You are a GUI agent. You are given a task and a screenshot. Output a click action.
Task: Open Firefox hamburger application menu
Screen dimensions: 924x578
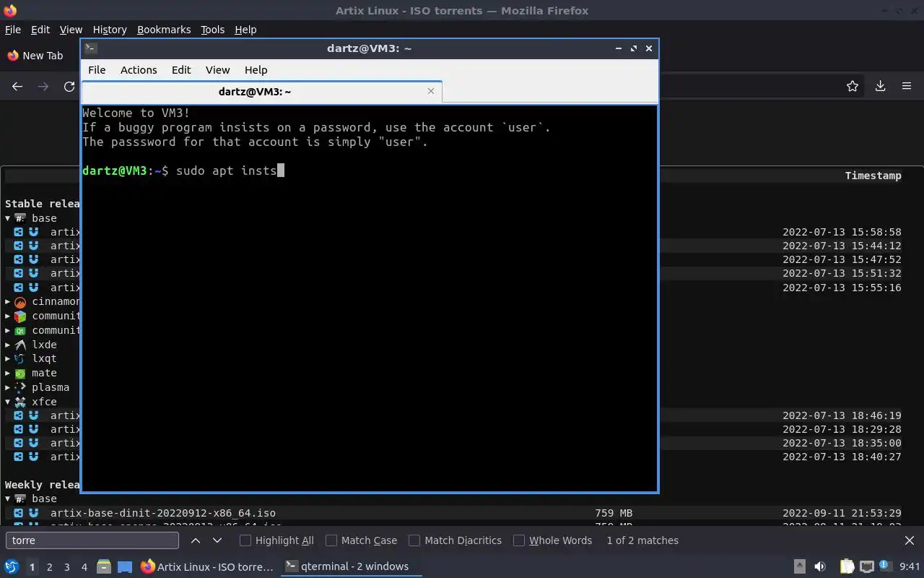(x=907, y=86)
